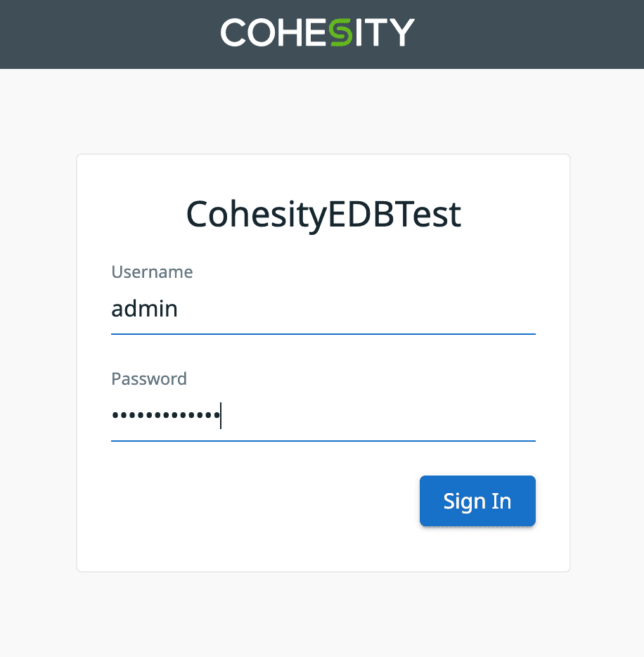Click the Cohesity logo in the header
This screenshot has width=644, height=657.
(317, 32)
